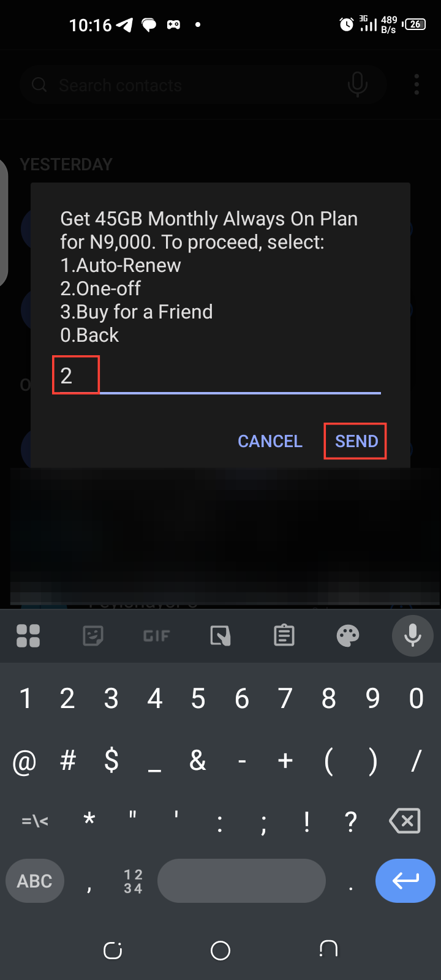This screenshot has width=441, height=980.
Task: Tap the USSD reply input field
Action: click(217, 375)
